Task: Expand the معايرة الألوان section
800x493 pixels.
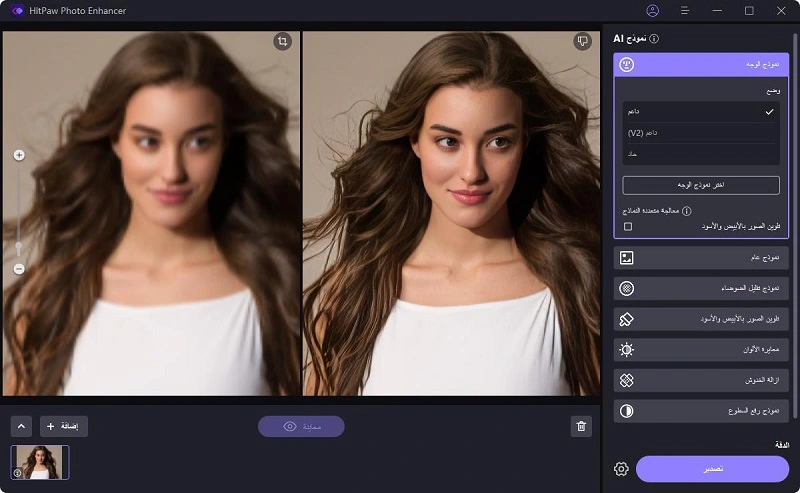Action: [701, 350]
